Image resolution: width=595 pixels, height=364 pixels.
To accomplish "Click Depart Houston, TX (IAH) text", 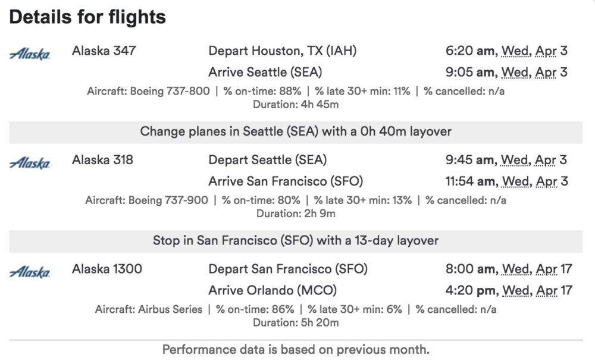I will coord(282,51).
